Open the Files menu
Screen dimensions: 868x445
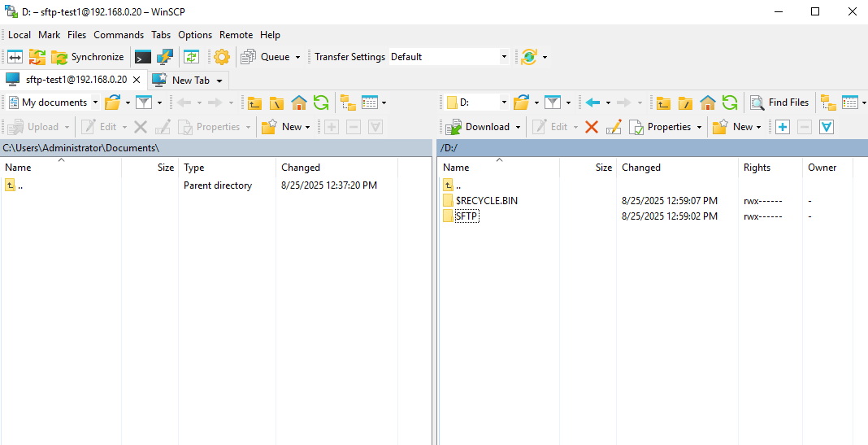(x=77, y=34)
